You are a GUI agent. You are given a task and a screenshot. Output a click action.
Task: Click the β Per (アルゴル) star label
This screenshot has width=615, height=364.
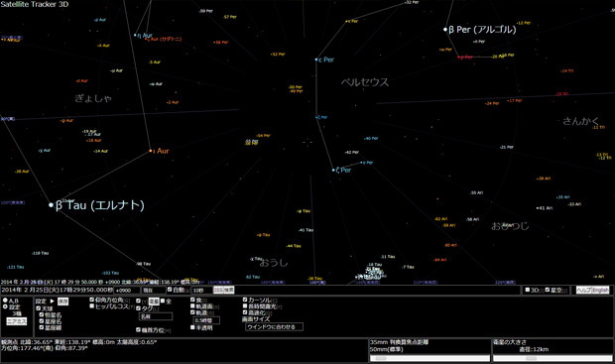point(482,30)
